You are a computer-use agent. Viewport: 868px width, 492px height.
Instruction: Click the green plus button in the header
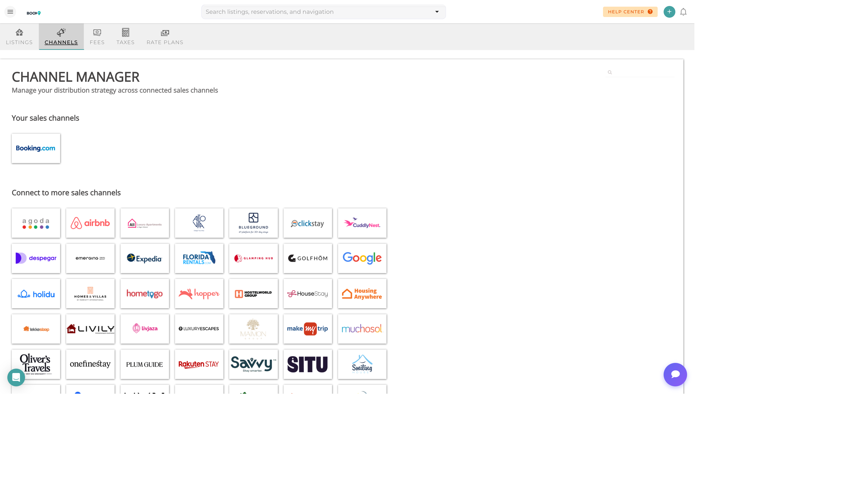(669, 11)
